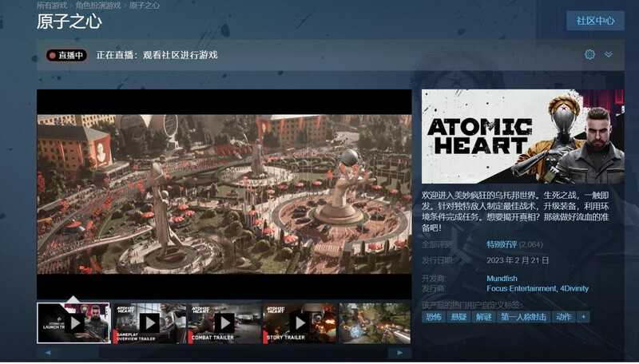Select the 第一人称射击 tag
This screenshot has width=639, height=364.
524,317
